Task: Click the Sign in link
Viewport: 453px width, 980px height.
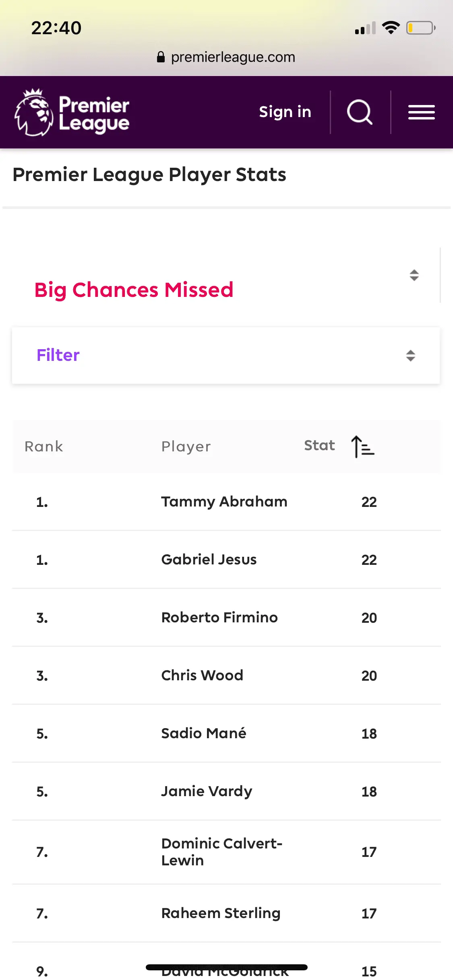Action: pos(285,112)
